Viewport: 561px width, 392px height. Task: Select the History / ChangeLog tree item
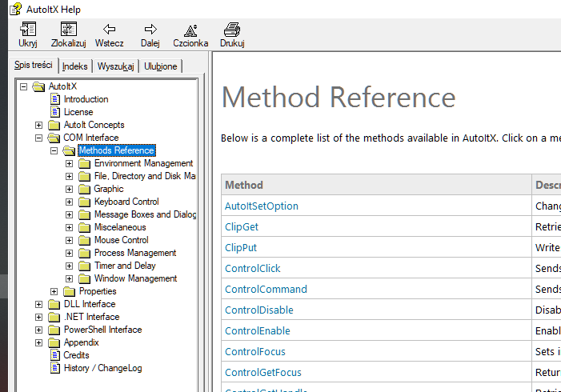click(102, 368)
